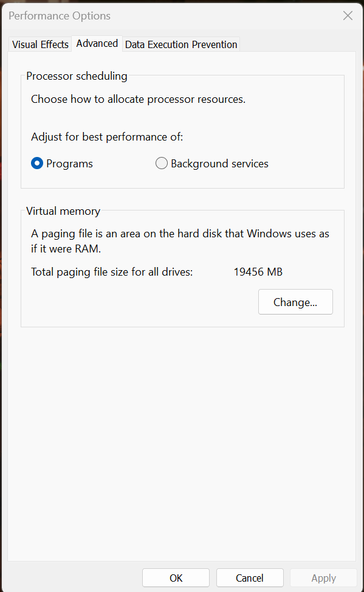
Task: Choose the Background services radio circle
Action: pyautogui.click(x=162, y=164)
